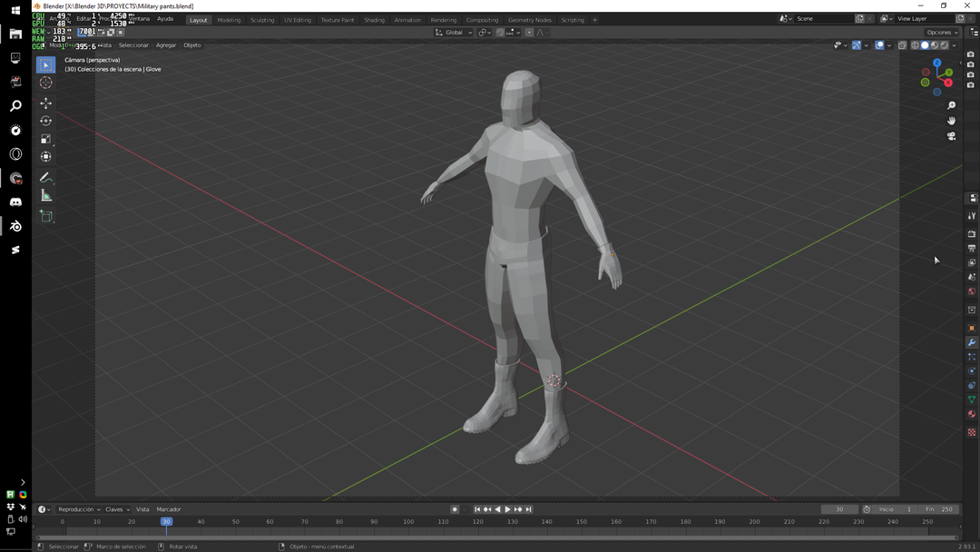This screenshot has width=980, height=552.
Task: Activate the Scale tool
Action: click(45, 139)
